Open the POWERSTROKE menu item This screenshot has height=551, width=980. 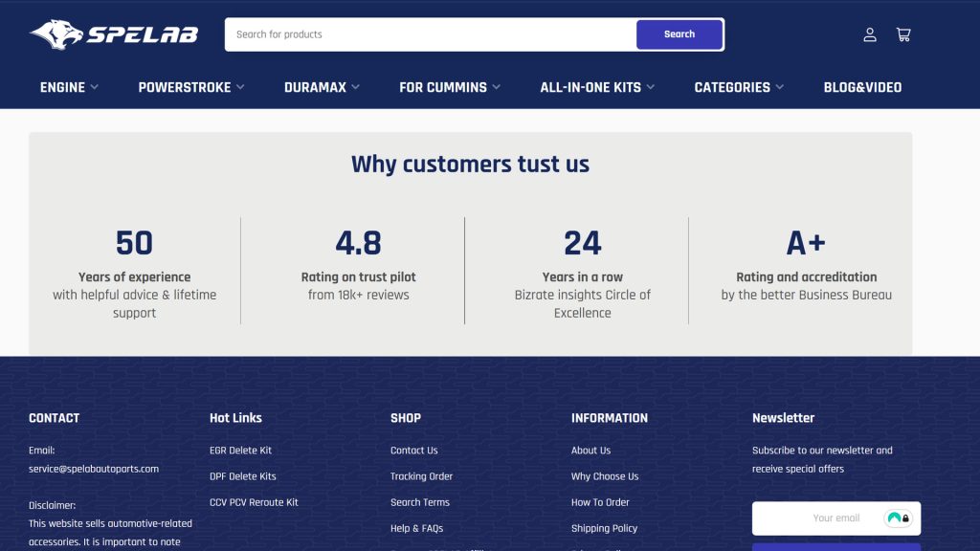pos(185,87)
